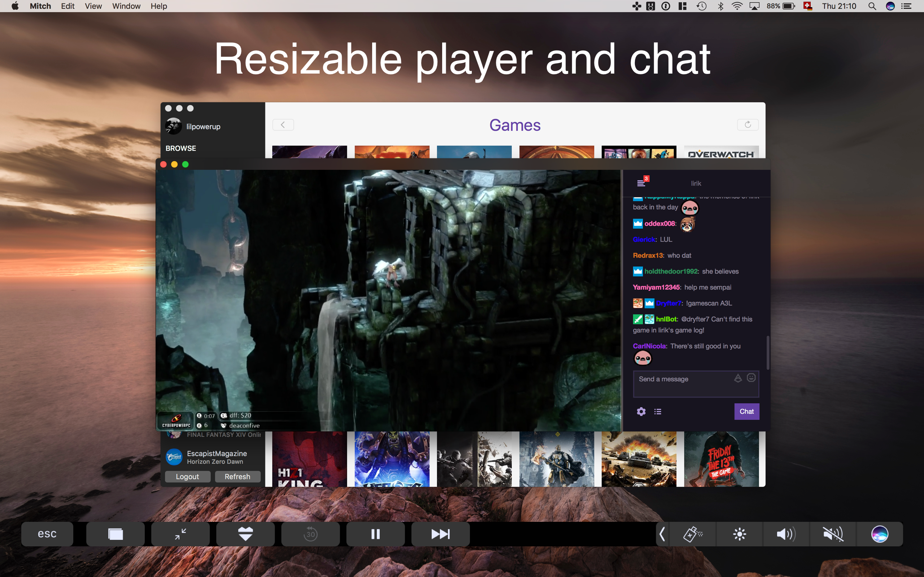924x577 pixels.
Task: Rewind 30 seconds using the Touch Bar icon
Action: click(310, 534)
